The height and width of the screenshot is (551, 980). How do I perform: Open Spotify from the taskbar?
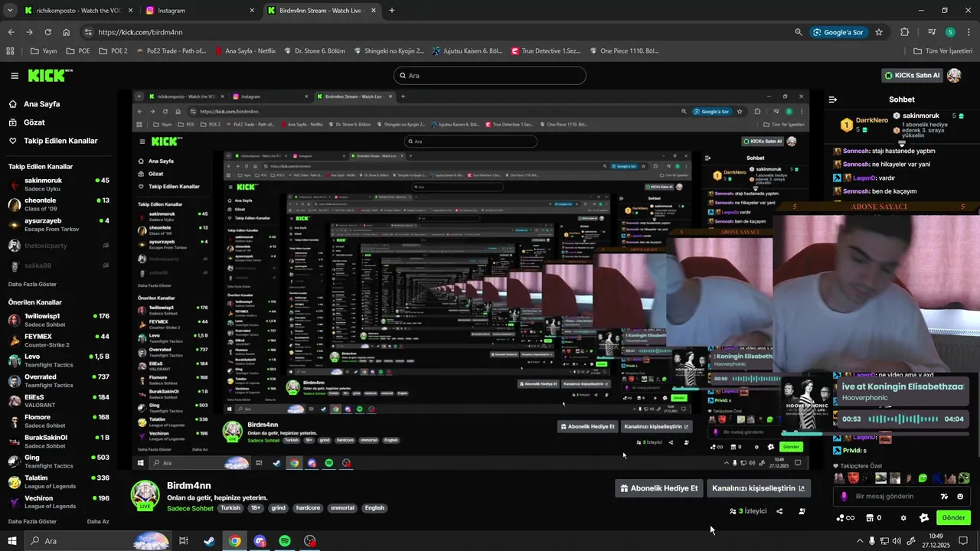(x=285, y=541)
